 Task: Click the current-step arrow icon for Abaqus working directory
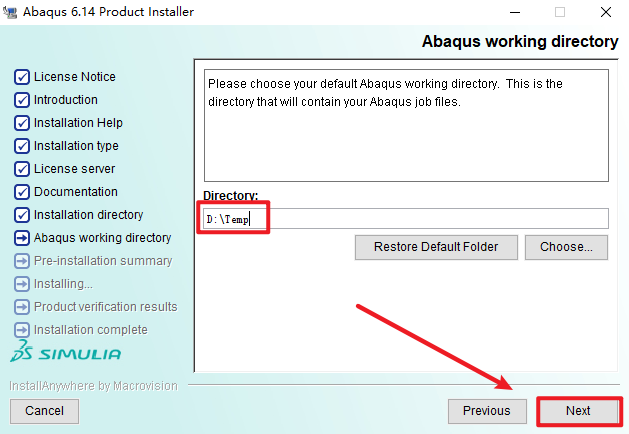pyautogui.click(x=22, y=238)
